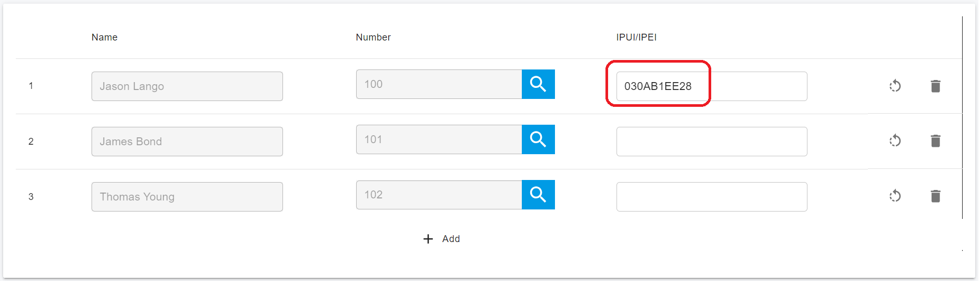Viewport: 980px width, 281px height.
Task: Click the number field showing 100
Action: (x=439, y=84)
